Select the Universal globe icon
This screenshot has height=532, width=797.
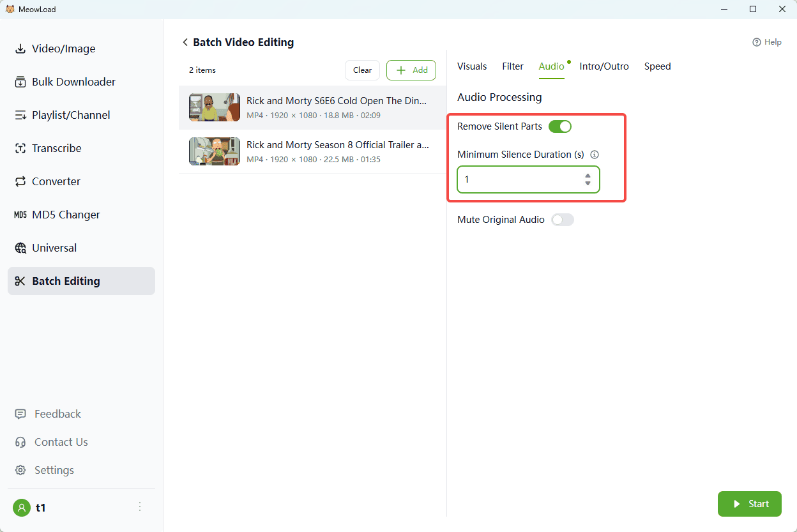[x=20, y=248]
